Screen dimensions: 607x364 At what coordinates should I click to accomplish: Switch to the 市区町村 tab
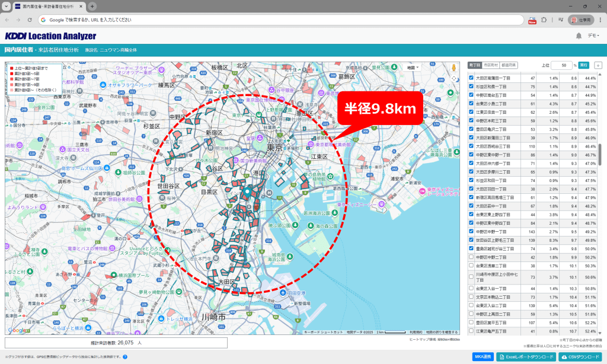pos(491,65)
